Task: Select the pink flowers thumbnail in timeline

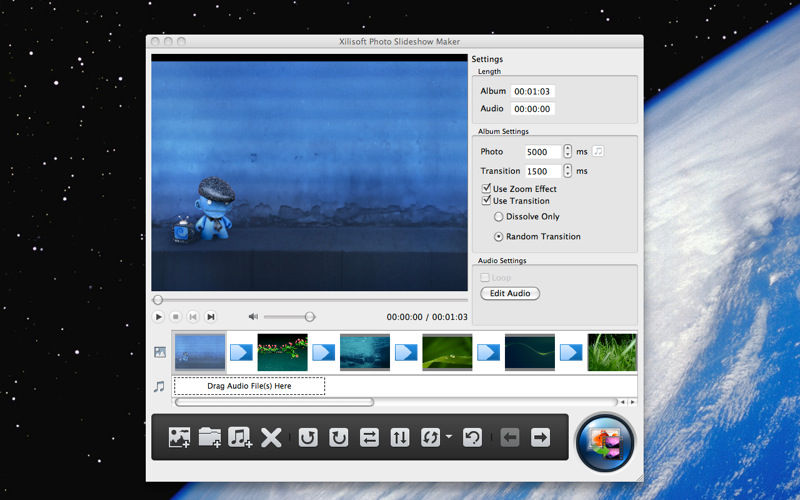Action: tap(282, 352)
